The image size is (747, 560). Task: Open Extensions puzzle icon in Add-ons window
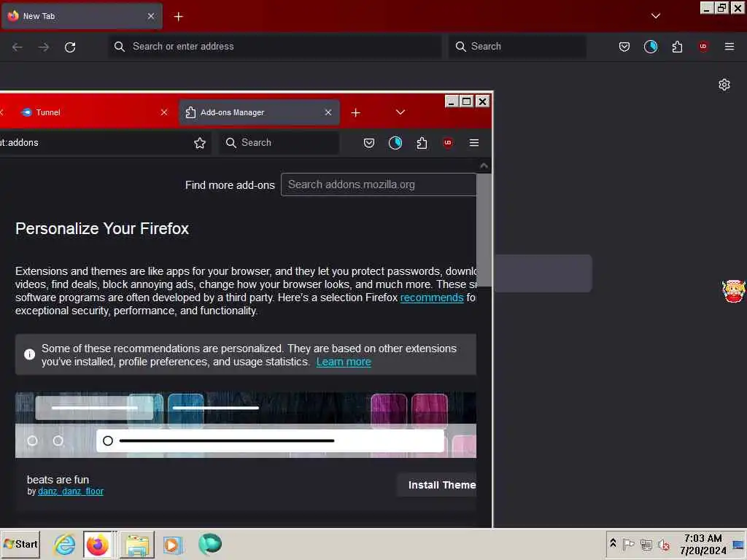[422, 143]
